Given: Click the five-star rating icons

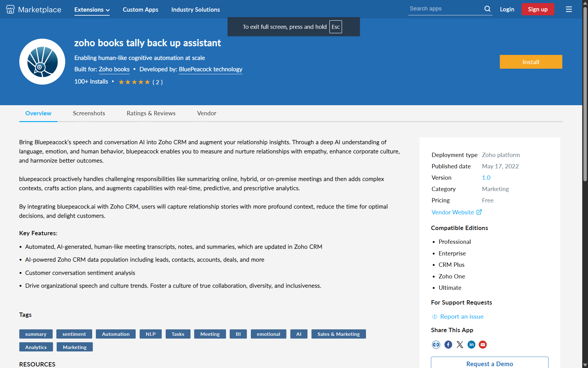Looking at the screenshot, I should point(134,82).
